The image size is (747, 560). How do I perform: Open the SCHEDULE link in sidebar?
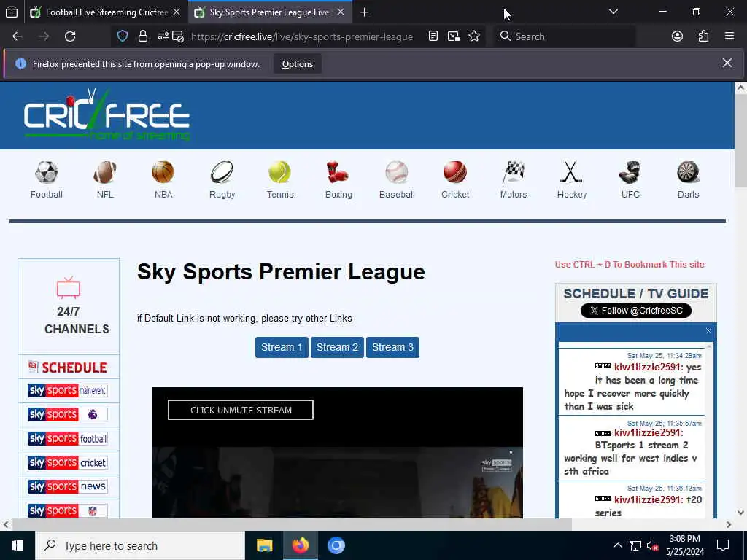pyautogui.click(x=68, y=367)
